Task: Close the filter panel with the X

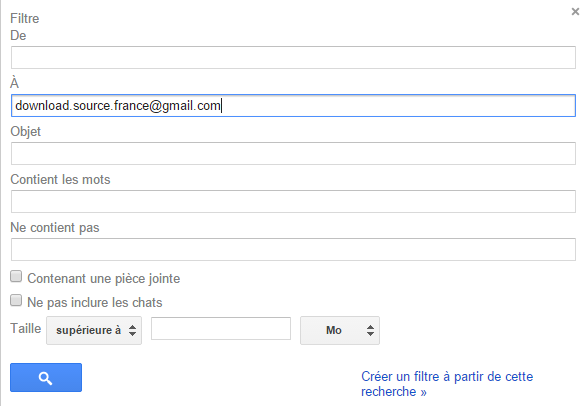Action: (x=575, y=12)
